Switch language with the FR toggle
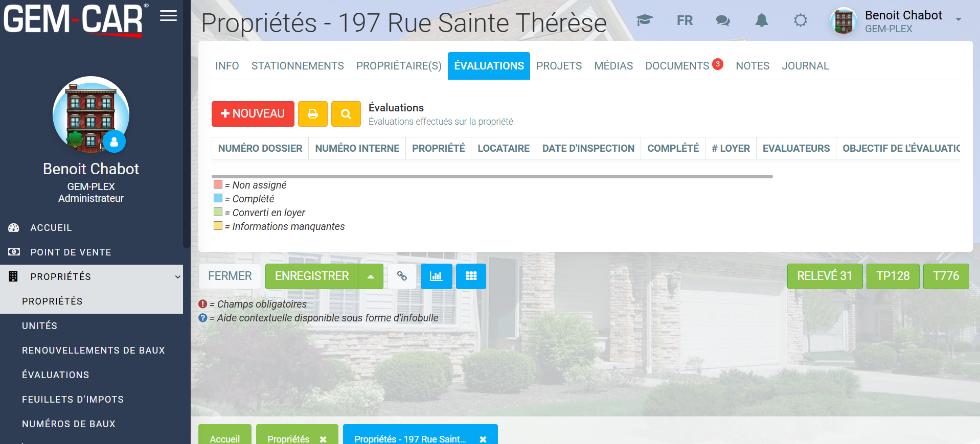The width and height of the screenshot is (980, 444). 685,20
